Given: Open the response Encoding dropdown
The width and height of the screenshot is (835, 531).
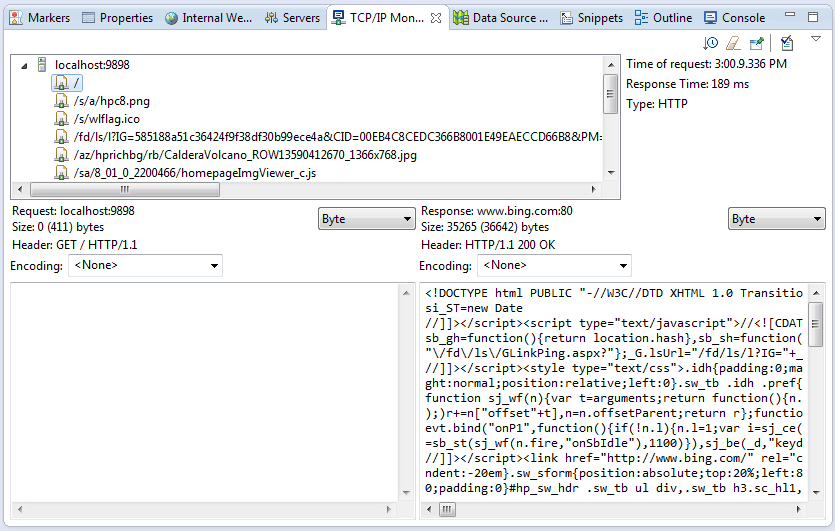Looking at the screenshot, I should (x=554, y=265).
